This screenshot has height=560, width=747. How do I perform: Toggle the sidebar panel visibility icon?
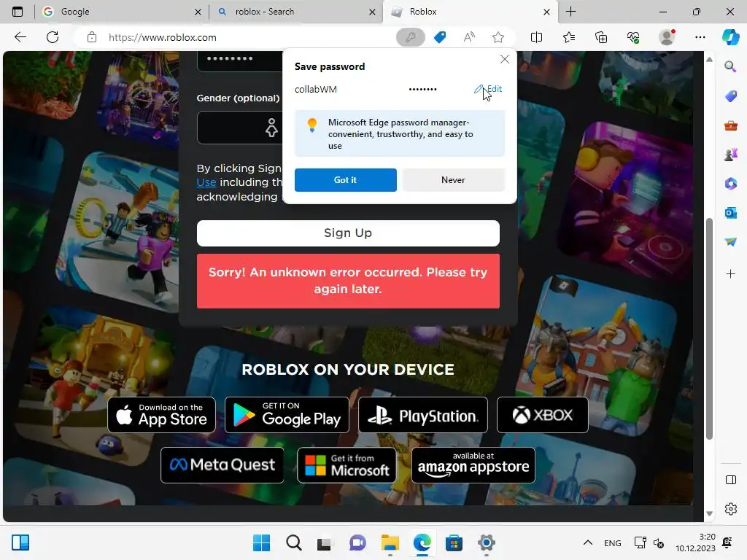click(x=730, y=480)
